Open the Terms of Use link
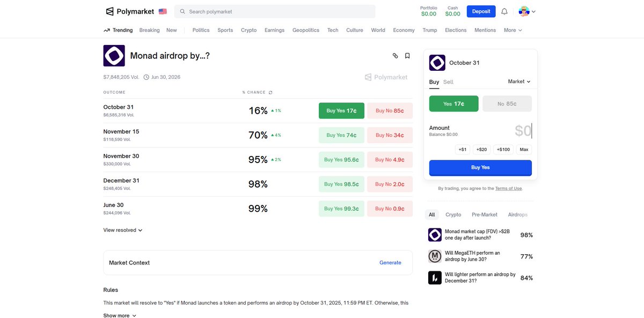Screen dimensions: 644x318 coord(508,188)
